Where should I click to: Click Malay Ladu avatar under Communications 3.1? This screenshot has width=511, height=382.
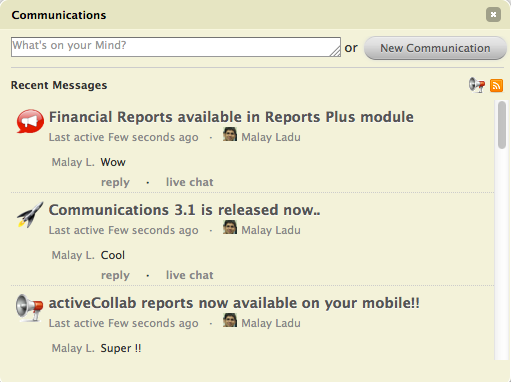230,227
